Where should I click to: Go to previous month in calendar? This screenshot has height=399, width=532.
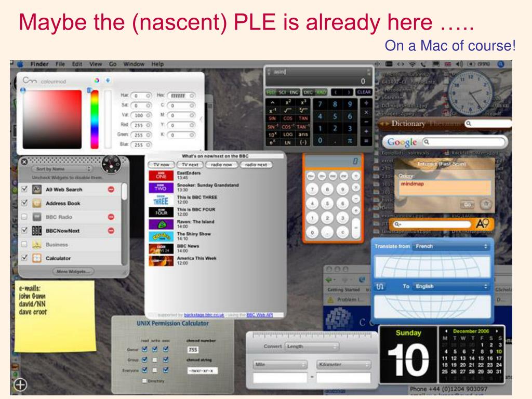click(446, 331)
